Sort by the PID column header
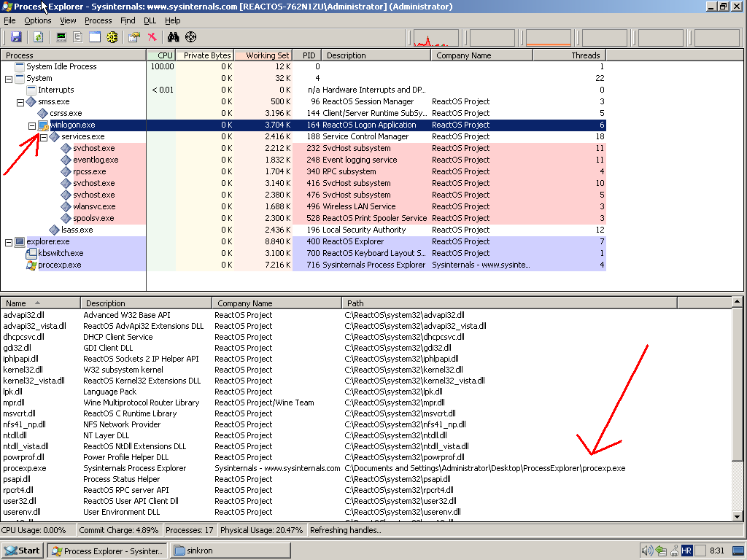 [307, 55]
